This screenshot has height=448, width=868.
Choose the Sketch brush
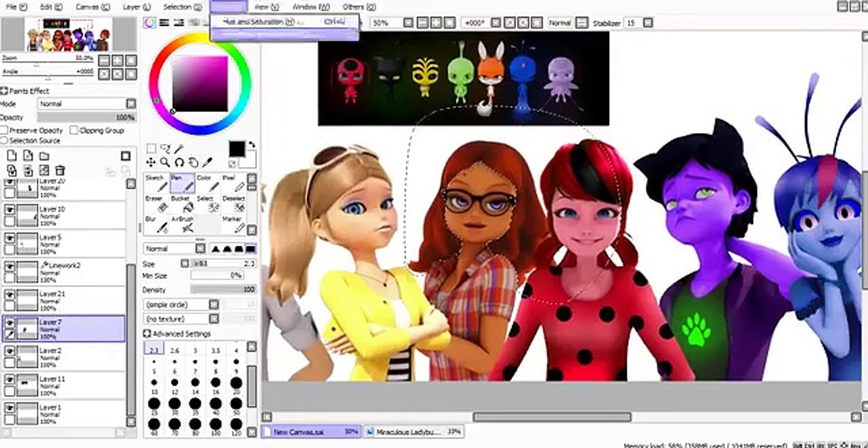(156, 184)
